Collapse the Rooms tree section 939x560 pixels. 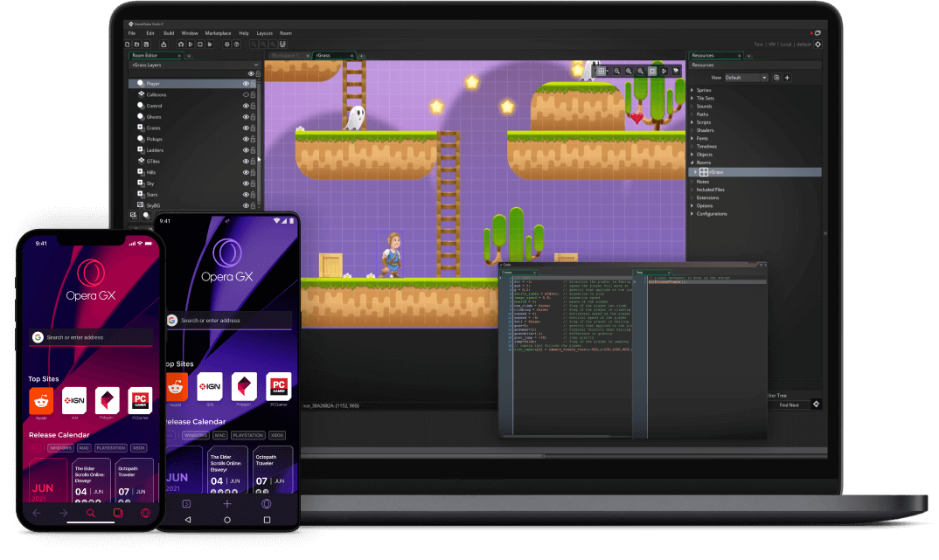[x=692, y=162]
